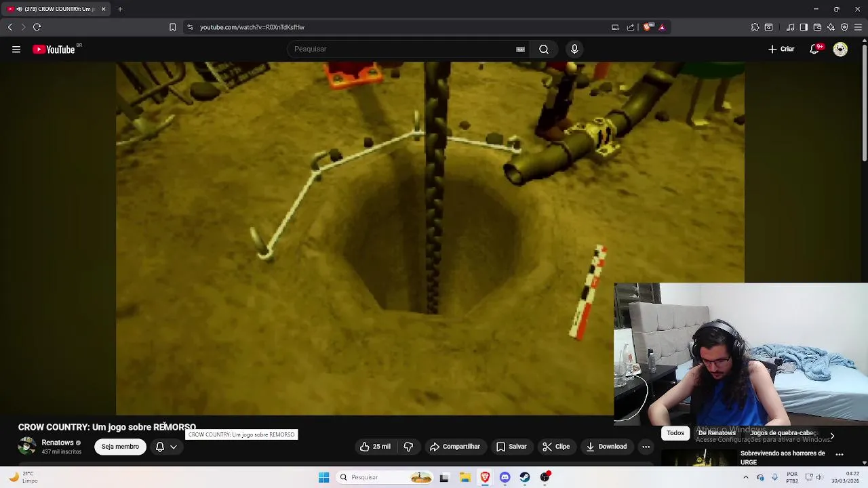Screen dimensions: 868x488
Task: Open the Windows Start menu
Action: tap(323, 477)
